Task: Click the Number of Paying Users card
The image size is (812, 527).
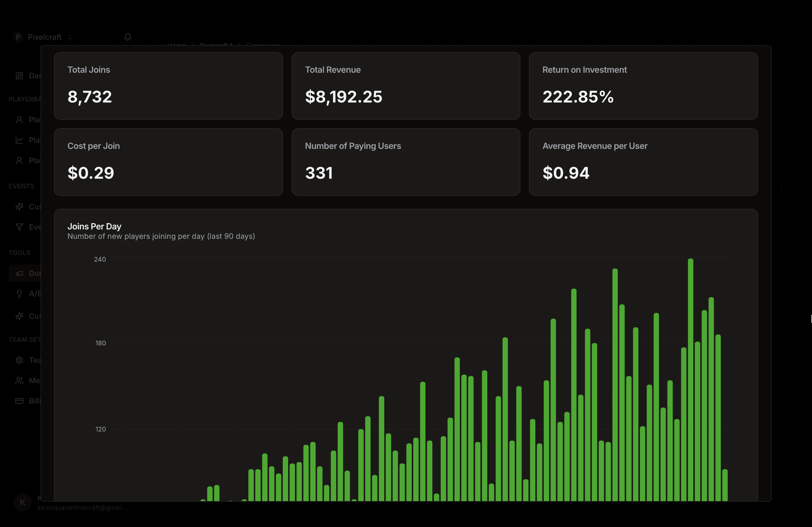Action: tap(406, 162)
